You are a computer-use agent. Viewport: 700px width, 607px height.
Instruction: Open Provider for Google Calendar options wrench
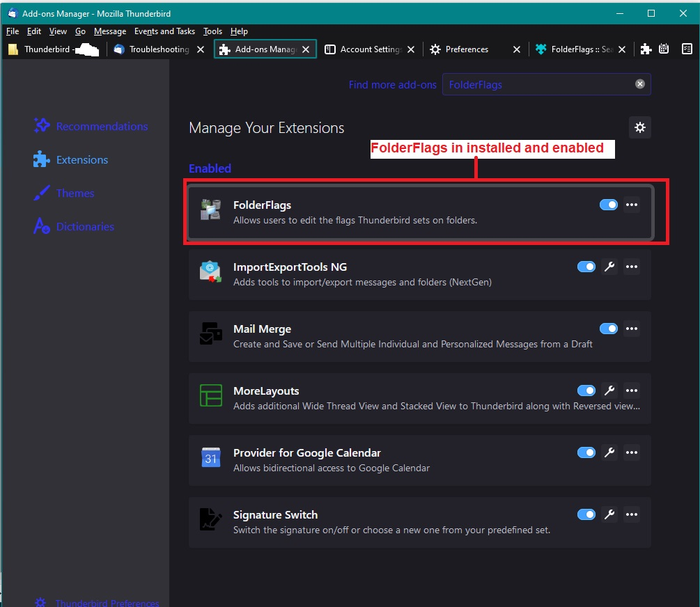click(x=609, y=452)
